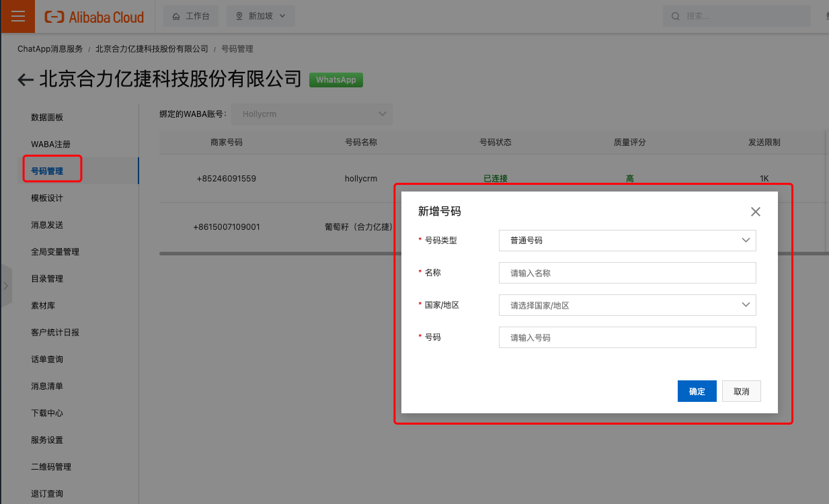Click phone number +85246091559

(x=227, y=179)
